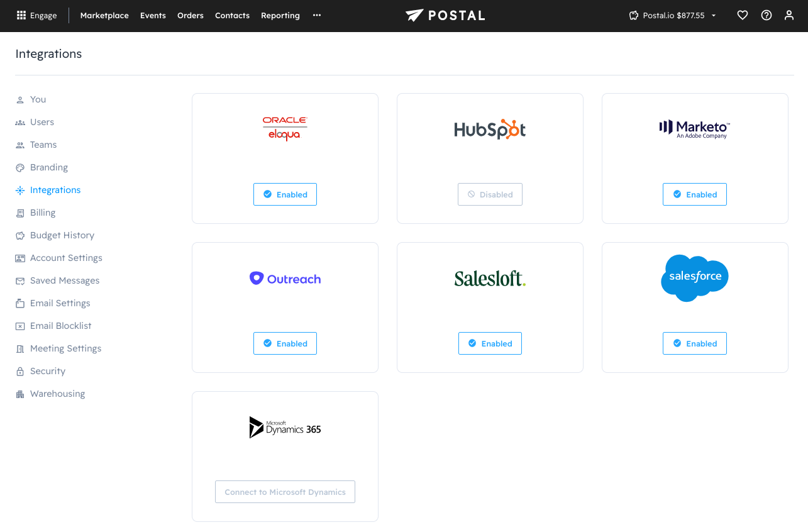The width and height of the screenshot is (808, 532).
Task: Click the Security lock icon in sidebar
Action: tap(20, 372)
